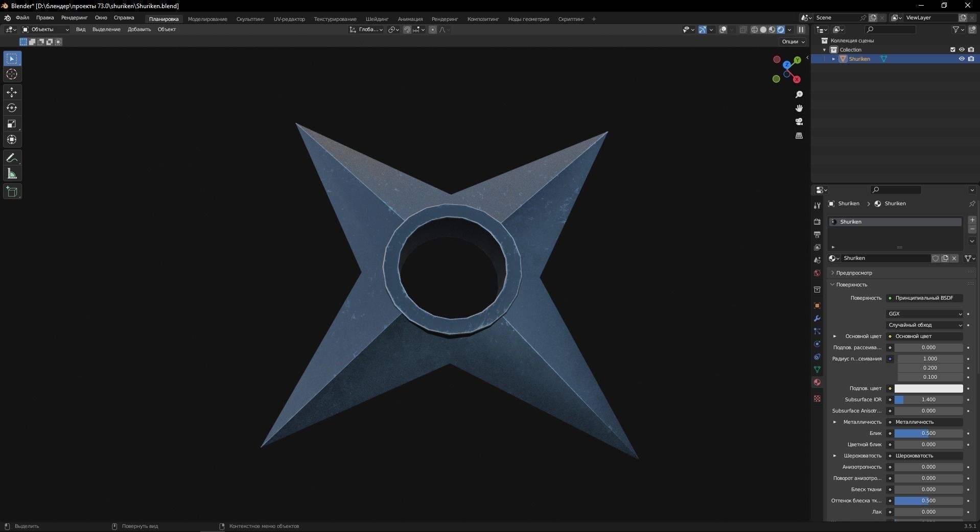The height and width of the screenshot is (532, 980).
Task: Toggle snapping magnet icon
Action: (407, 30)
